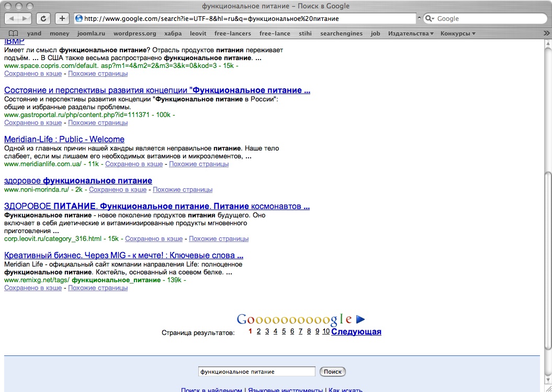The width and height of the screenshot is (552, 392).
Task: Open similar pages for the gastroportal.ru result
Action: click(98, 123)
